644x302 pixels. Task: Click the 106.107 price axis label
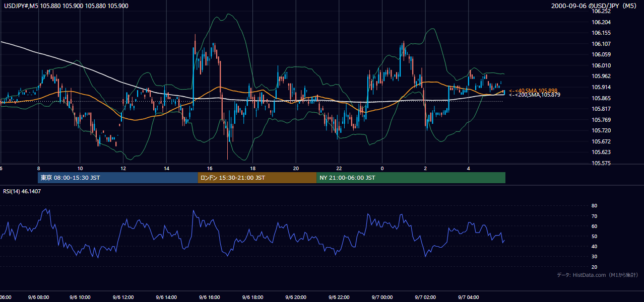[601, 44]
